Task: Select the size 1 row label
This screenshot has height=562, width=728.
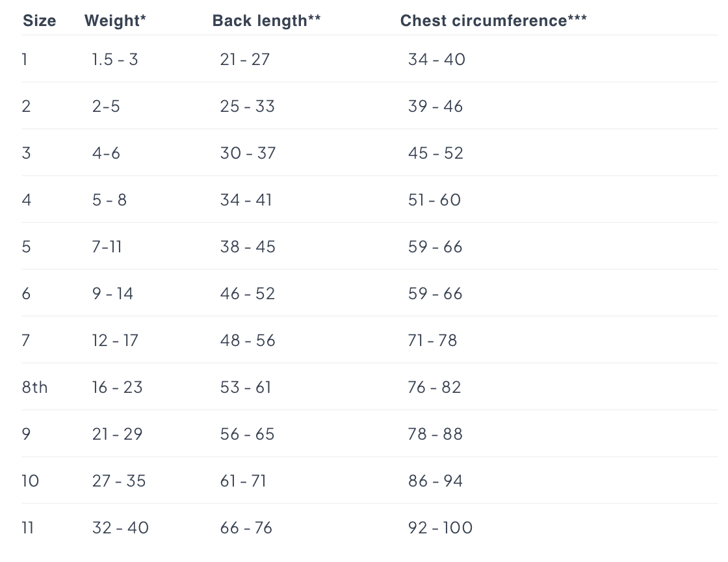Action: (25, 60)
